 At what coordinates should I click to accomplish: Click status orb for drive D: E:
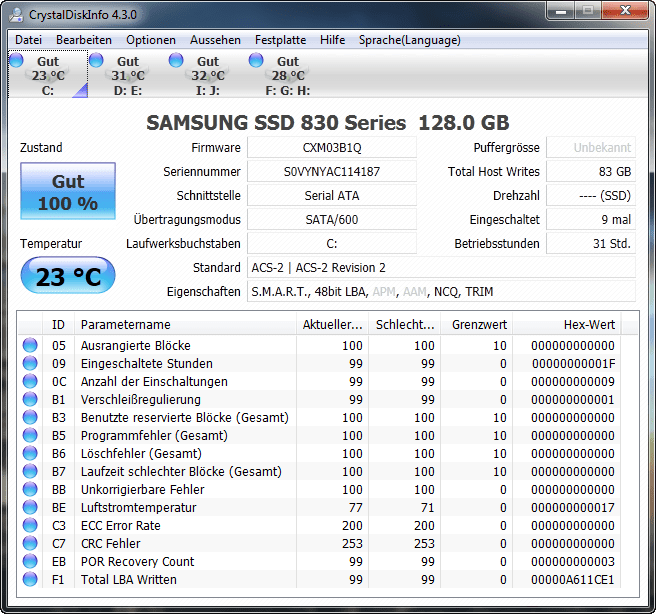tap(96, 60)
